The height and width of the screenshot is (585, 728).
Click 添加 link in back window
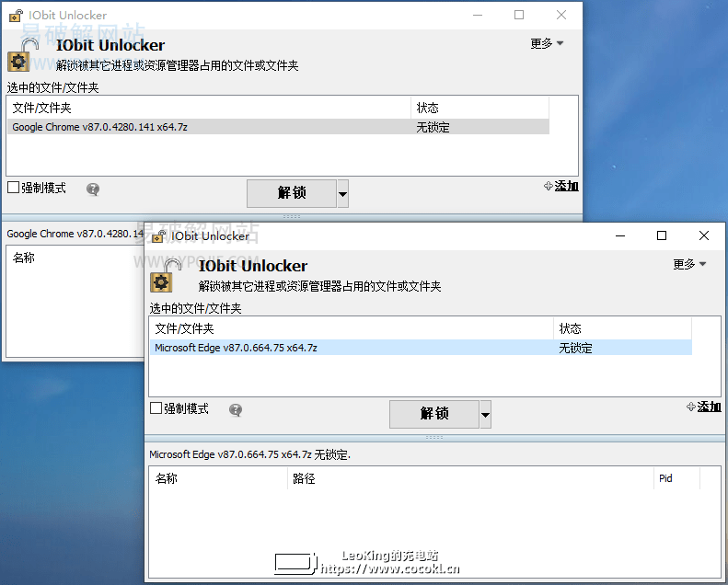(561, 186)
